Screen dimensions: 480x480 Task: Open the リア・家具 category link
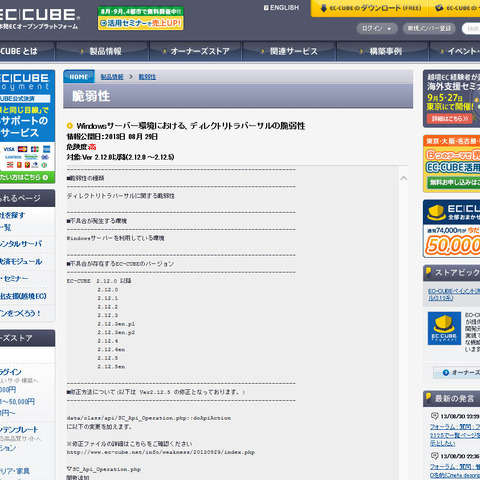pos(15,471)
